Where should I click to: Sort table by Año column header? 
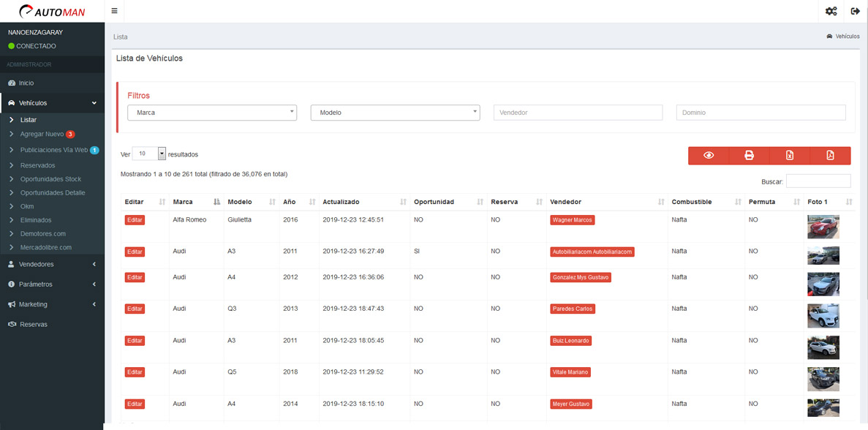click(x=298, y=202)
